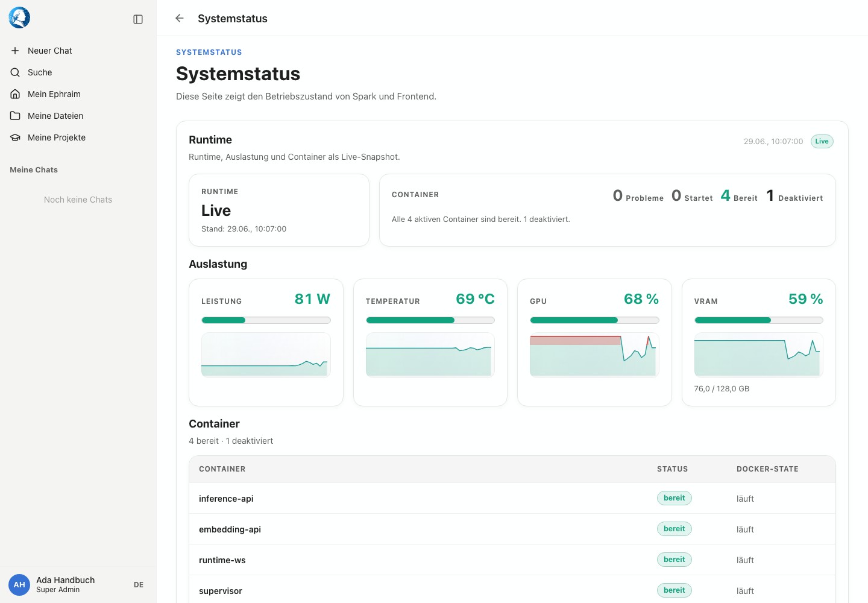Click the Temperatur progress bar
Screen dimensions: 868x603
tap(430, 320)
